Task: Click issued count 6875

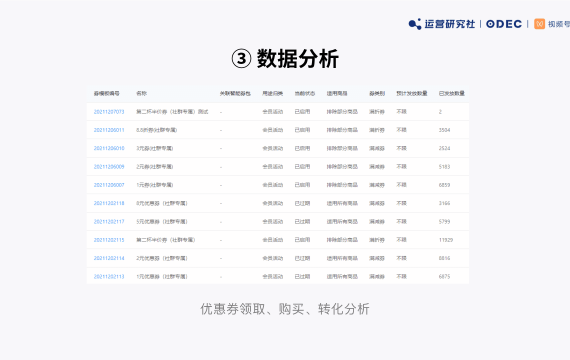Action: [444, 276]
